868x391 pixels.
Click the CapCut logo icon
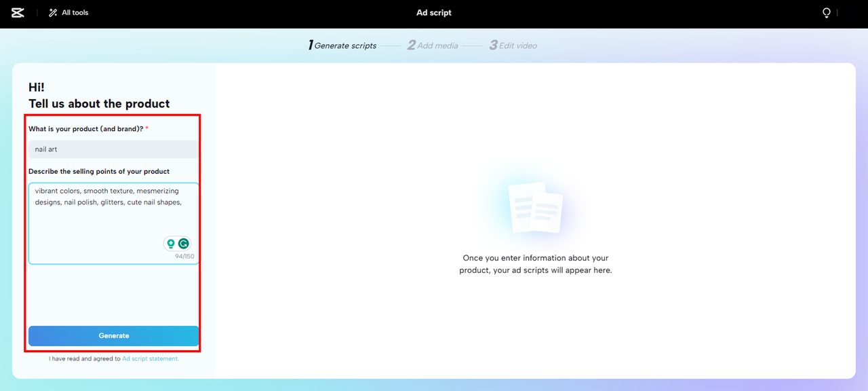(17, 12)
